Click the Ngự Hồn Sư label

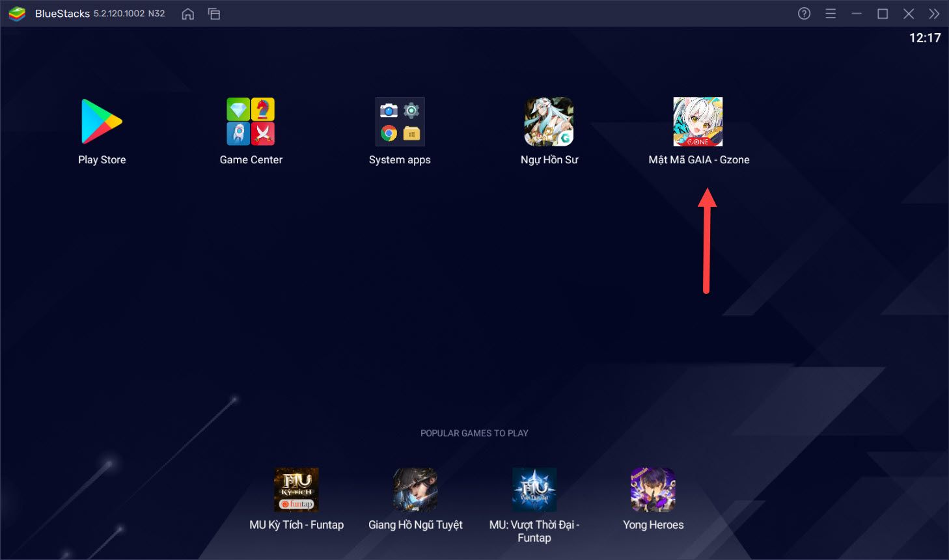tap(549, 160)
